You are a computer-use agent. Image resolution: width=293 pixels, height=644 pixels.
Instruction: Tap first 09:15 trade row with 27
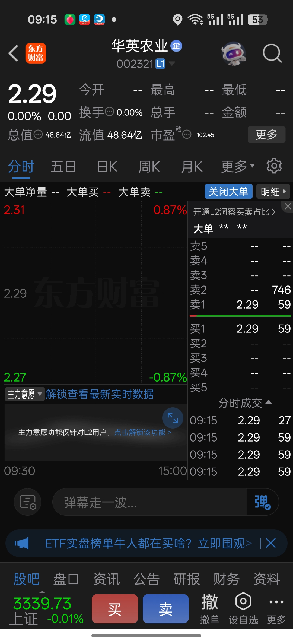pyautogui.click(x=240, y=420)
